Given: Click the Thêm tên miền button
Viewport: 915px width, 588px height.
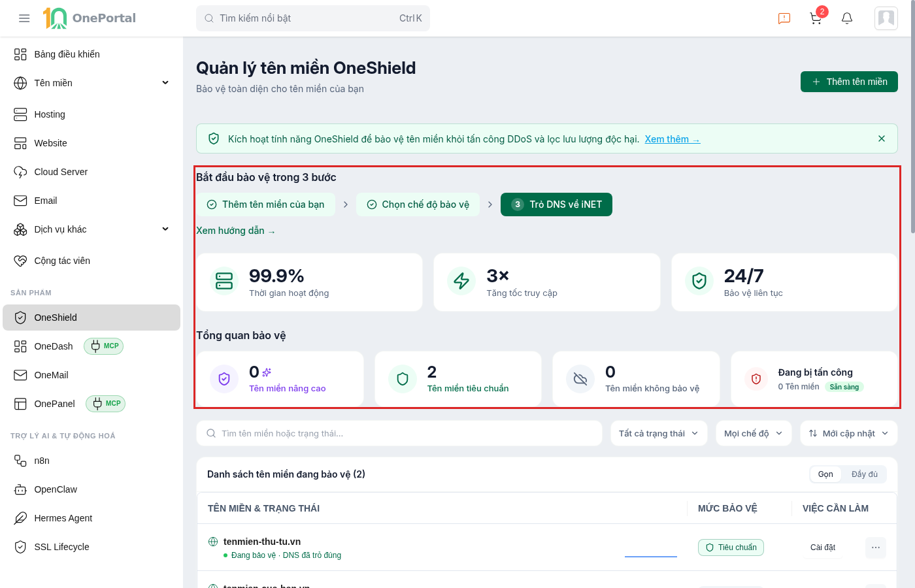Looking at the screenshot, I should coord(849,82).
